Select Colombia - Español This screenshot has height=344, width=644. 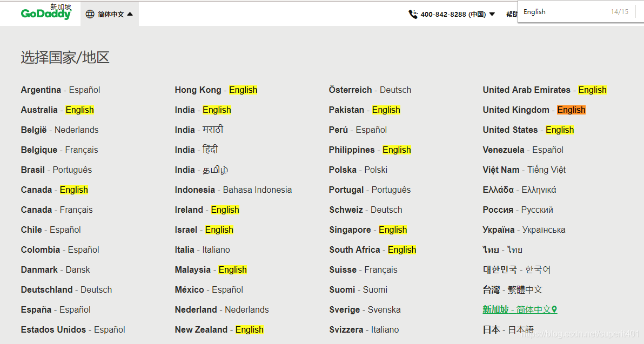point(60,249)
